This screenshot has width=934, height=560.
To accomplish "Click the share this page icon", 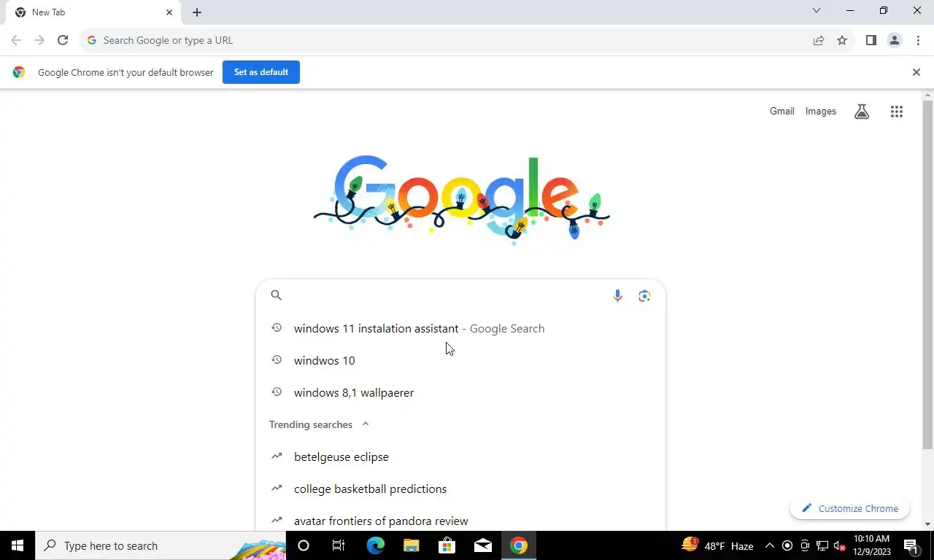I will click(819, 40).
